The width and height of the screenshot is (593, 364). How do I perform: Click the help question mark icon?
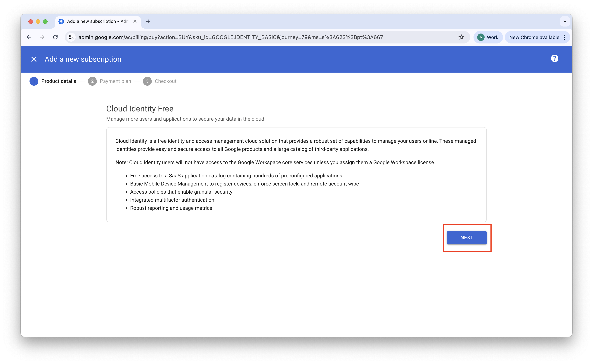tap(554, 59)
